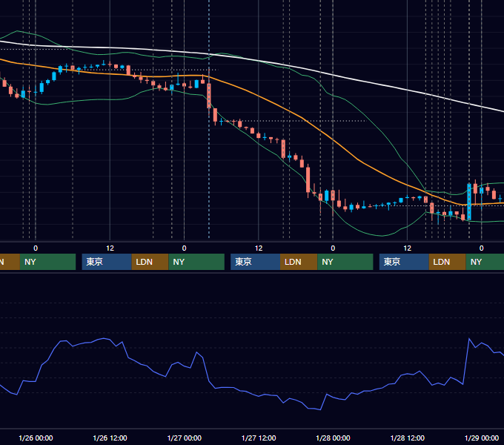This screenshot has width=504, height=445.
Task: Select the NY session block spanning 1/27 00:00
Action: (196, 262)
